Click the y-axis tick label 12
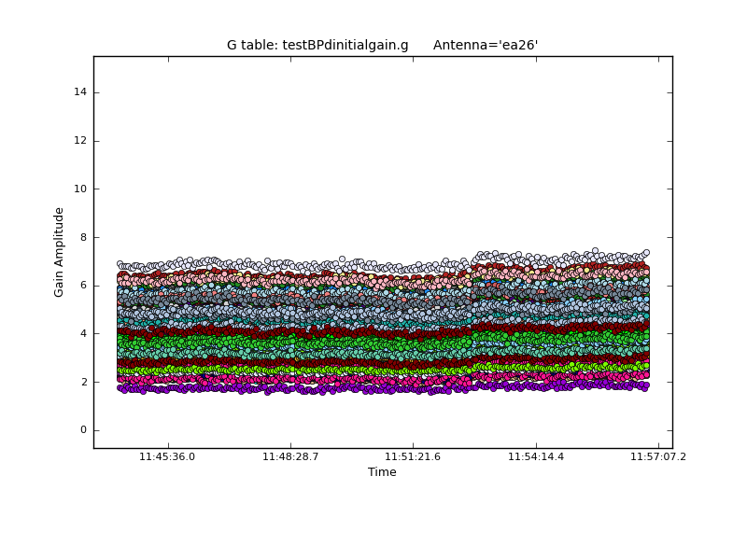 80,141
